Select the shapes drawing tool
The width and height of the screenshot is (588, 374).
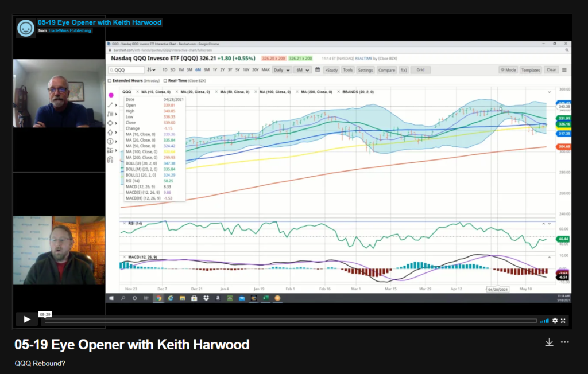coord(110,123)
